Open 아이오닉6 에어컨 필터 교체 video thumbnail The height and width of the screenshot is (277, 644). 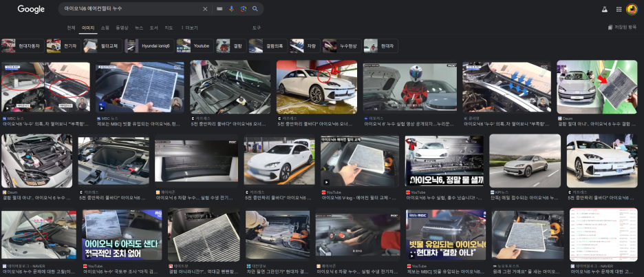click(x=360, y=161)
